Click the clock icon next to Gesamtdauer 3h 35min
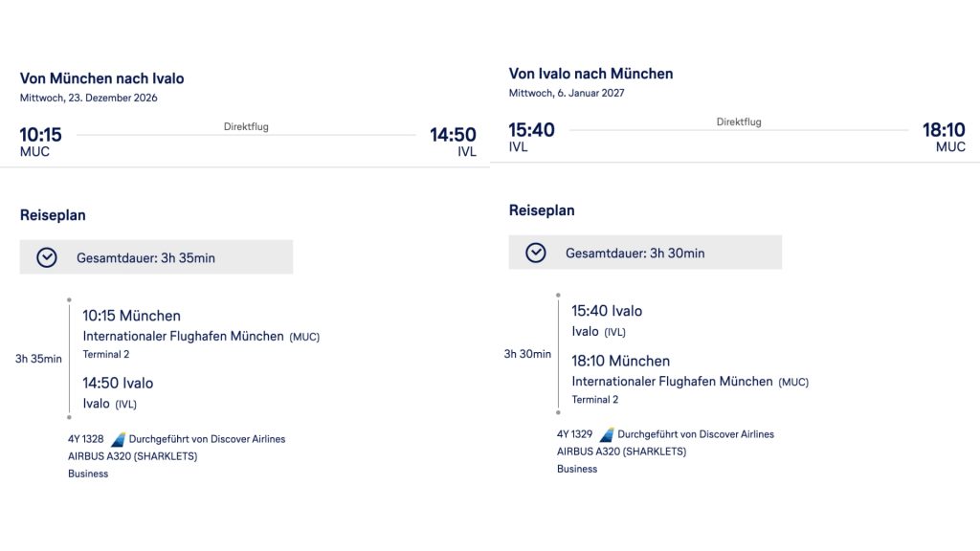 44,256
